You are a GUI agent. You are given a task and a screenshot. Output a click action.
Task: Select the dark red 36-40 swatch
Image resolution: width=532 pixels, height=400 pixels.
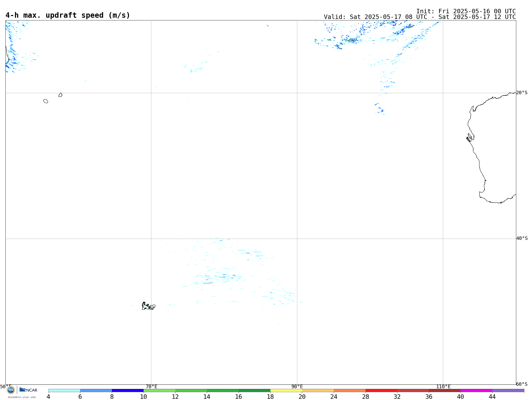click(445, 391)
